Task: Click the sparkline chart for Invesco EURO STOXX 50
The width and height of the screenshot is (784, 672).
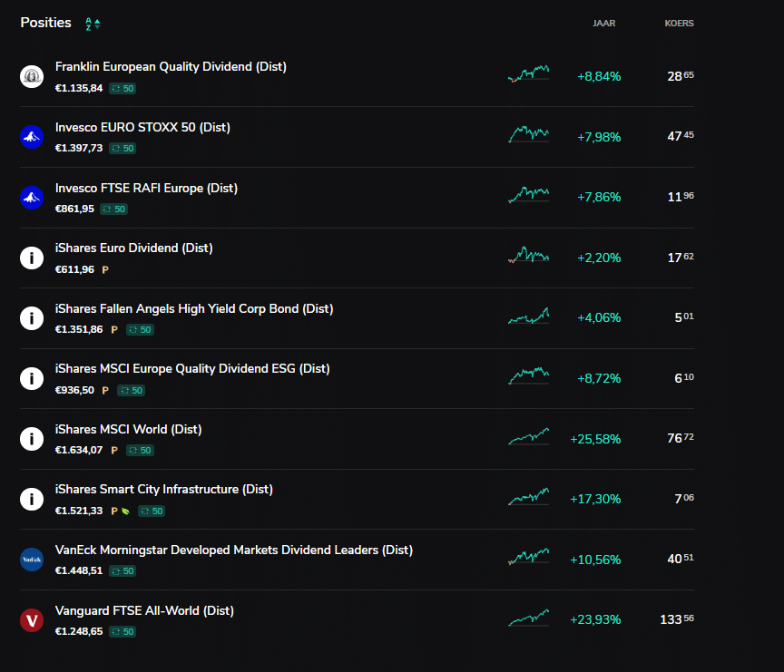Action: (x=528, y=134)
